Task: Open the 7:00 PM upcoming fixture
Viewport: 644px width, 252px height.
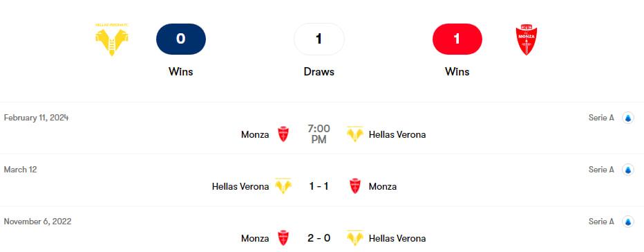Action: [x=319, y=134]
